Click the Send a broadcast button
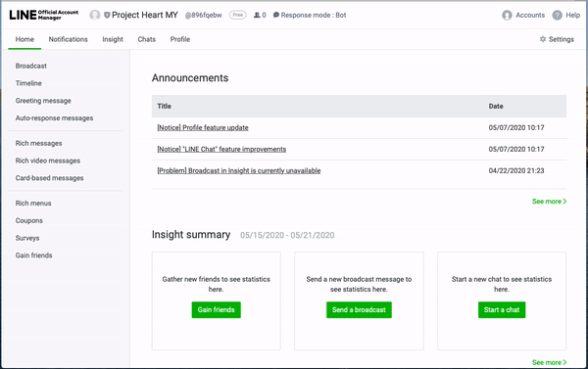Image resolution: width=588 pixels, height=369 pixels. tap(359, 310)
